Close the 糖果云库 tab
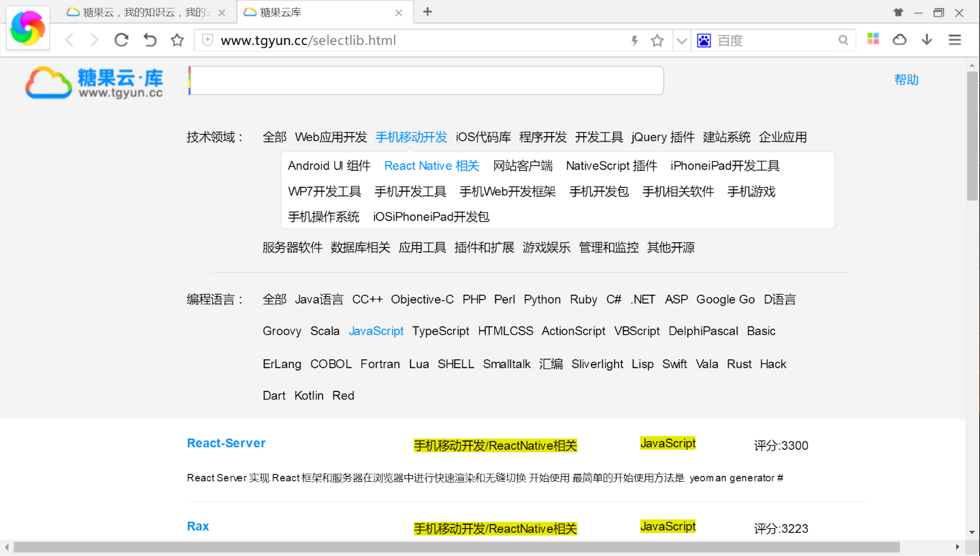The height and width of the screenshot is (556, 980). pyautogui.click(x=399, y=12)
